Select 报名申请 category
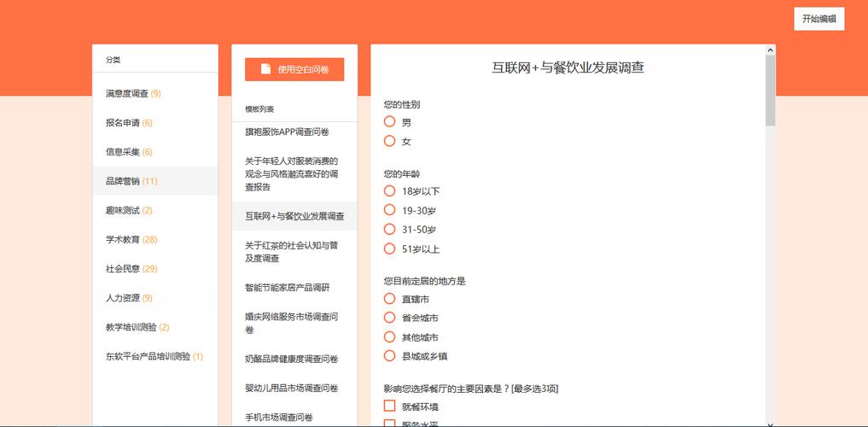 point(155,123)
